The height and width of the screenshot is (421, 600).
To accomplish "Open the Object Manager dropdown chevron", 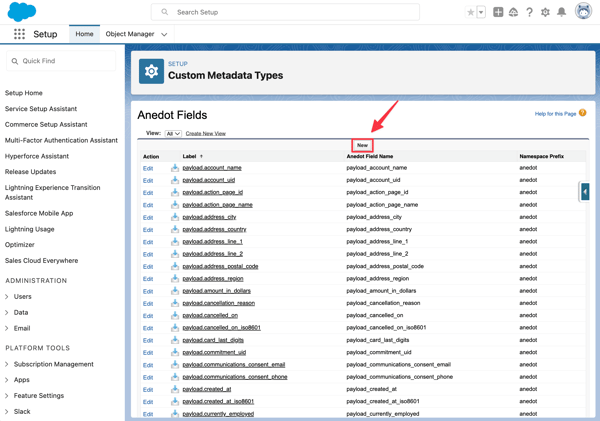I will pyautogui.click(x=164, y=34).
